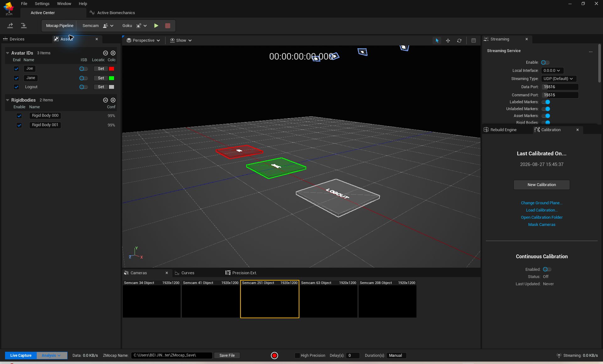Image resolution: width=603 pixels, height=364 pixels.
Task: Close the Assets tab
Action: point(97,39)
